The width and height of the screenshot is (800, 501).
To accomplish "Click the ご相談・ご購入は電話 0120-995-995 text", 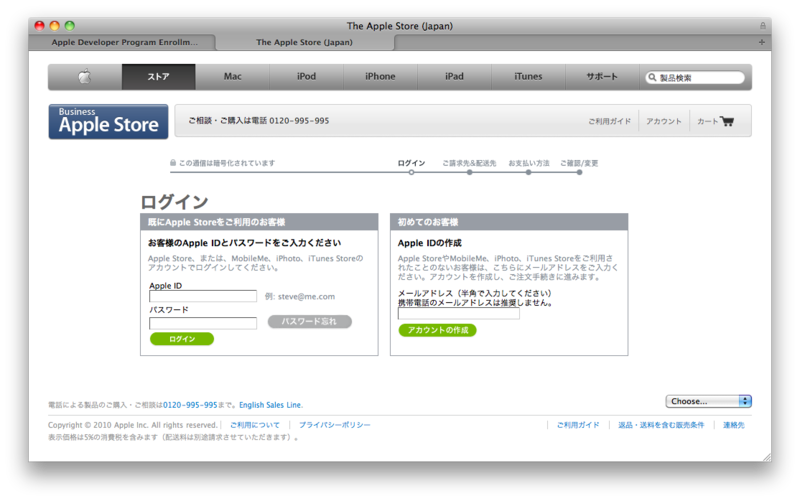I will click(259, 121).
